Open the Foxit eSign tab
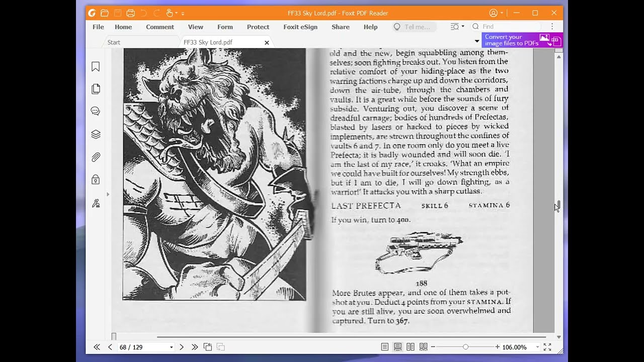The width and height of the screenshot is (644, 362). [300, 27]
